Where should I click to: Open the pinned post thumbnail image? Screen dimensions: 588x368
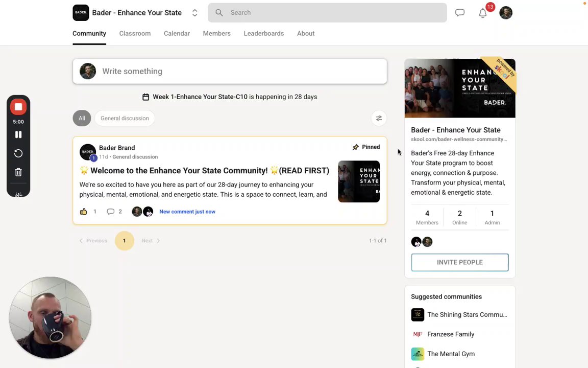click(359, 181)
